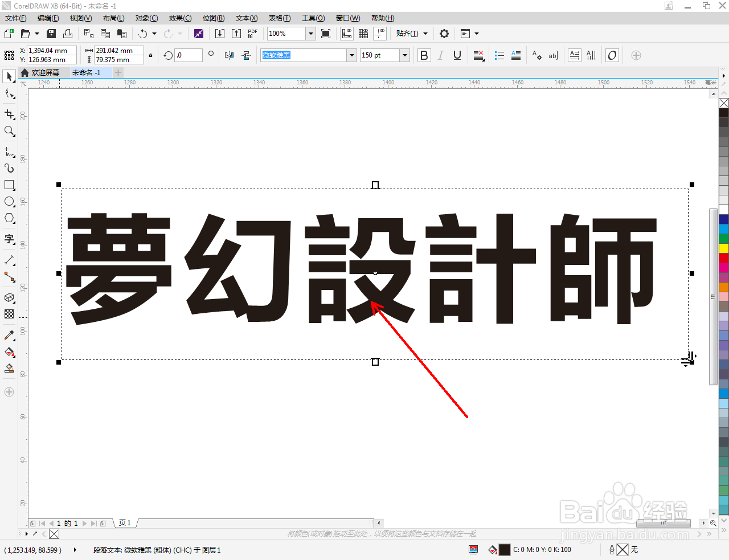The height and width of the screenshot is (560, 729).
Task: Expand the application launcher dropdown arrow
Action: click(x=477, y=34)
